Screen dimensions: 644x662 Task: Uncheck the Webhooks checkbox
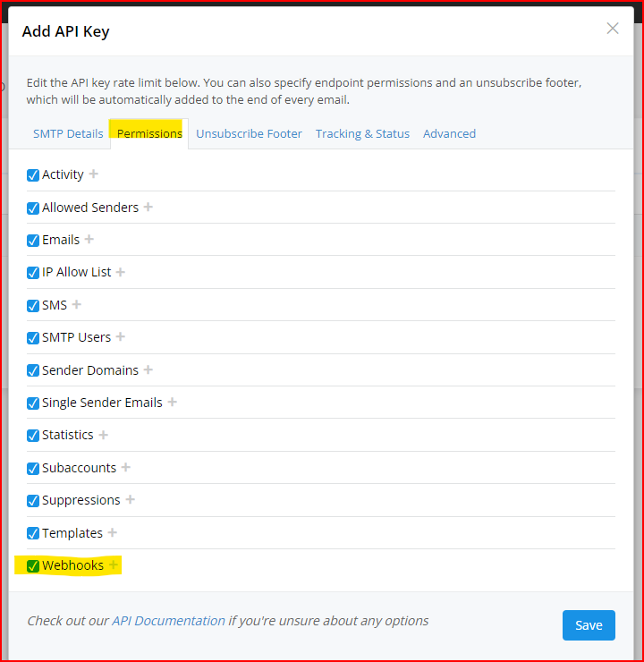tap(33, 565)
